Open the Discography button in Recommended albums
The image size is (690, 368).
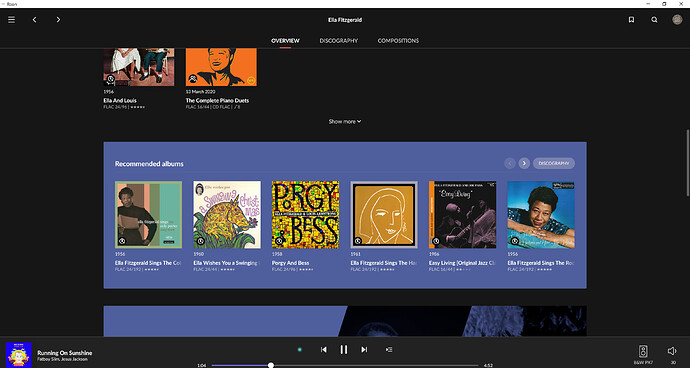[554, 163]
